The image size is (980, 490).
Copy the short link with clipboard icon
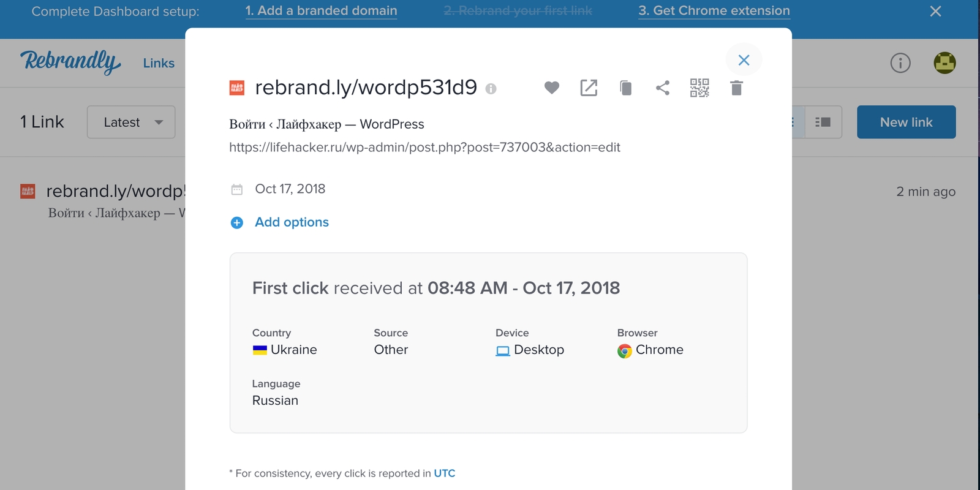[625, 88]
